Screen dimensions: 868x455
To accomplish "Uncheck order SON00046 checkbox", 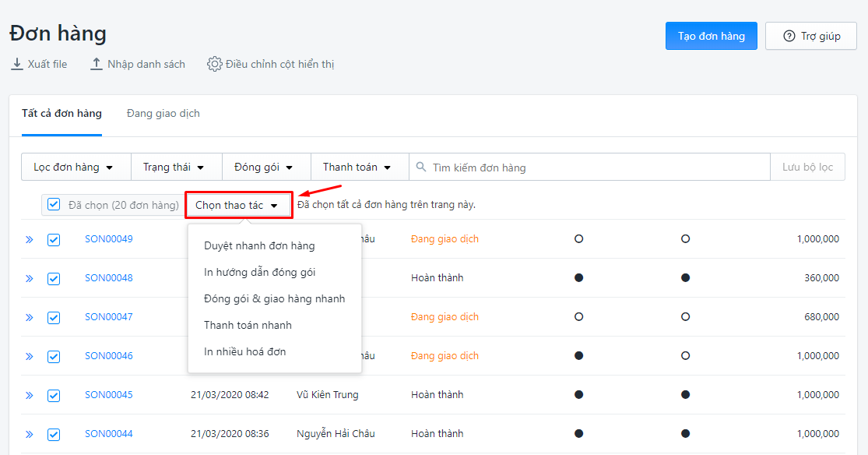I will point(54,356).
